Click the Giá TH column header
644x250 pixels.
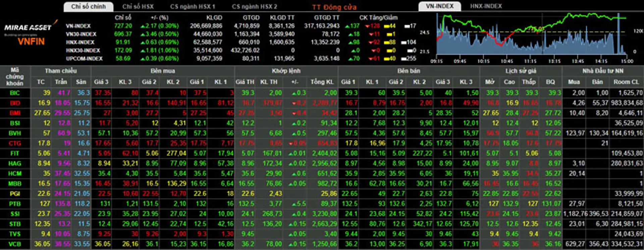coord(245,82)
